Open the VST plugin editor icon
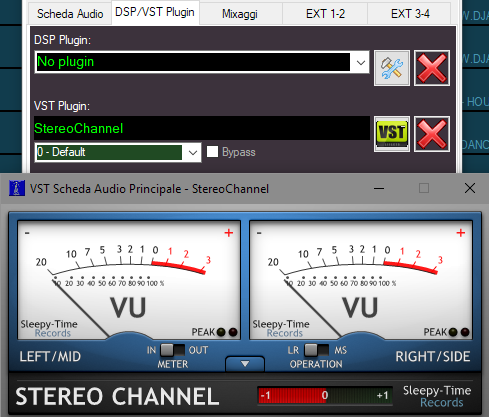This screenshot has height=417, width=489. [392, 134]
